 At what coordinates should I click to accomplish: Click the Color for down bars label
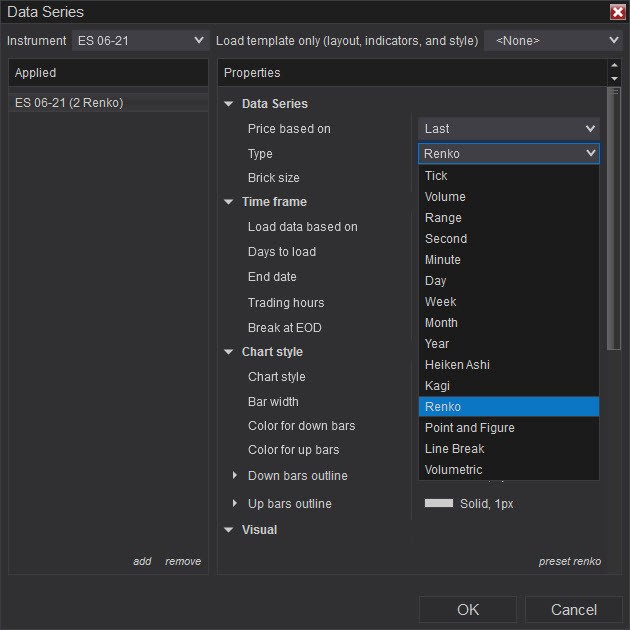click(x=301, y=426)
